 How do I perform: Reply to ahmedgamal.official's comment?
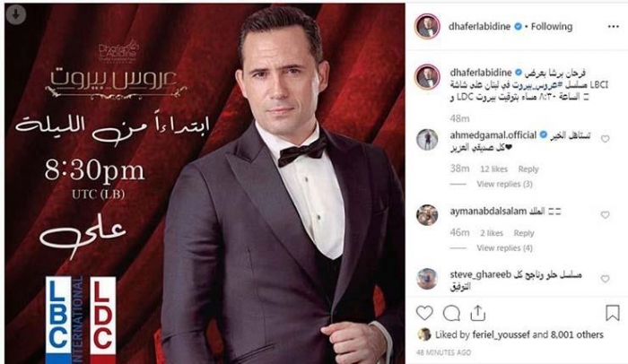point(528,169)
